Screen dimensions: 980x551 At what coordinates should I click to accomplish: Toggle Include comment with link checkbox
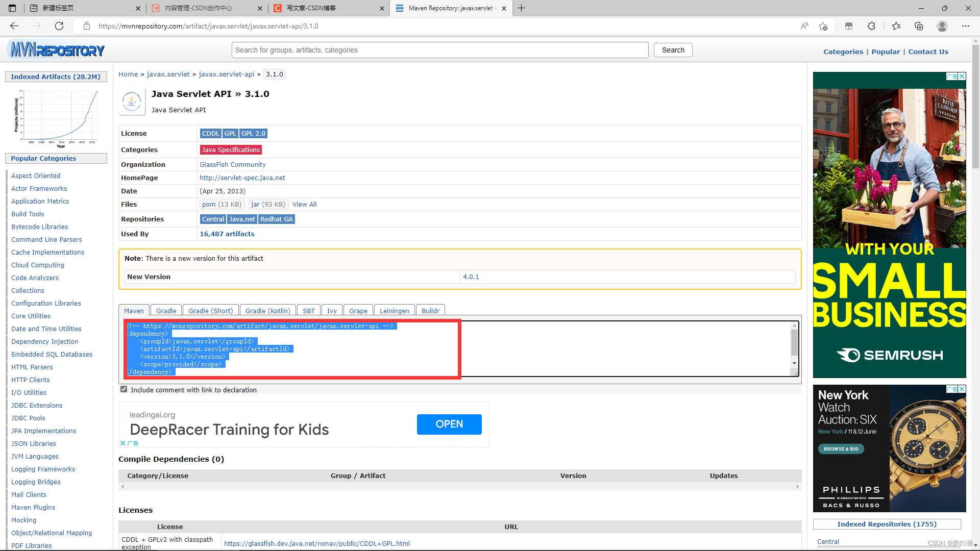[x=124, y=389]
